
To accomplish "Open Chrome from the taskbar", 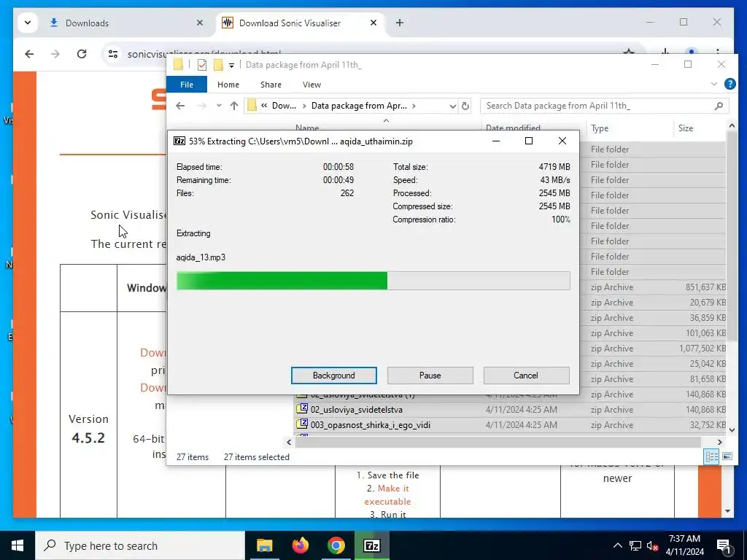I will [x=336, y=545].
